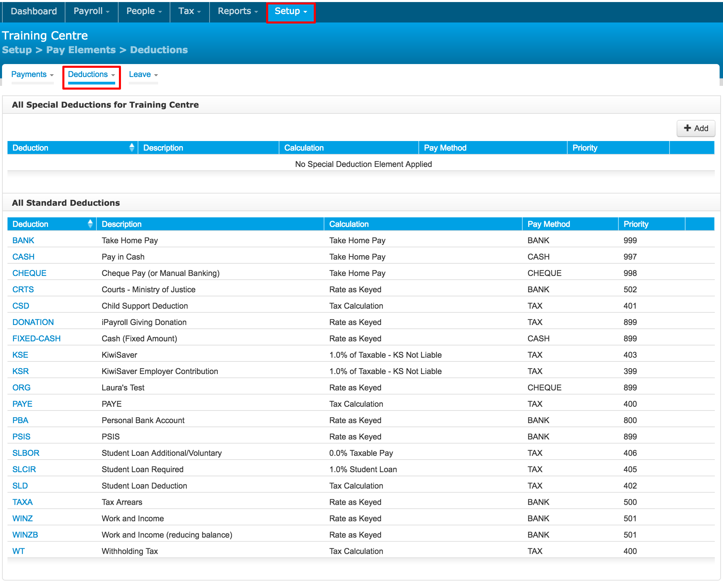Viewport: 723px width, 588px height.
Task: Click Description header in special deductions table
Action: 163,148
